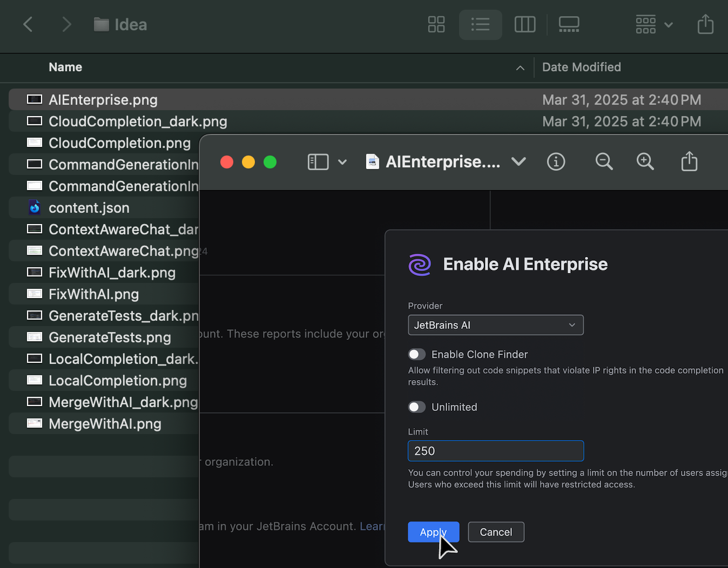Image resolution: width=728 pixels, height=568 pixels.
Task: Toggle Name column sort direction arrow
Action: pos(520,67)
